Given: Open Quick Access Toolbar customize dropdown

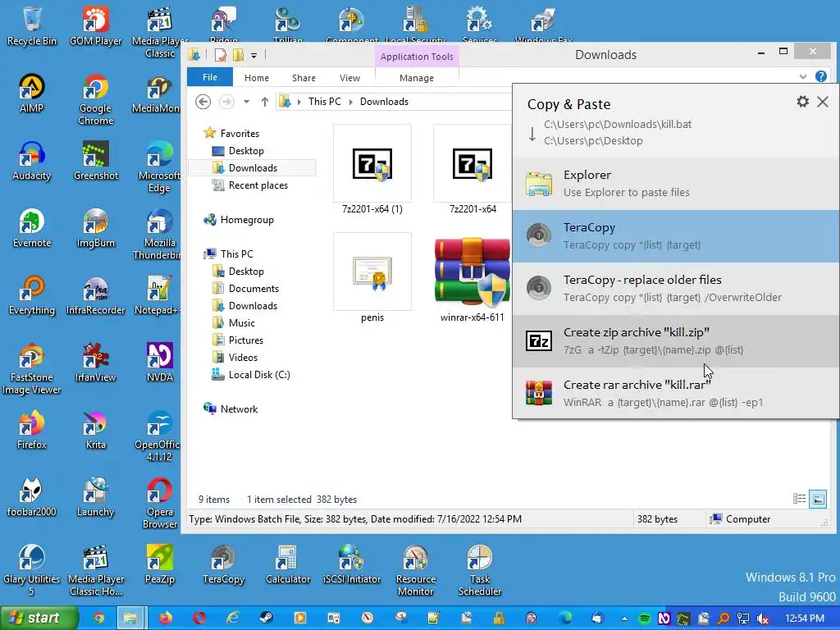Looking at the screenshot, I should 254,55.
